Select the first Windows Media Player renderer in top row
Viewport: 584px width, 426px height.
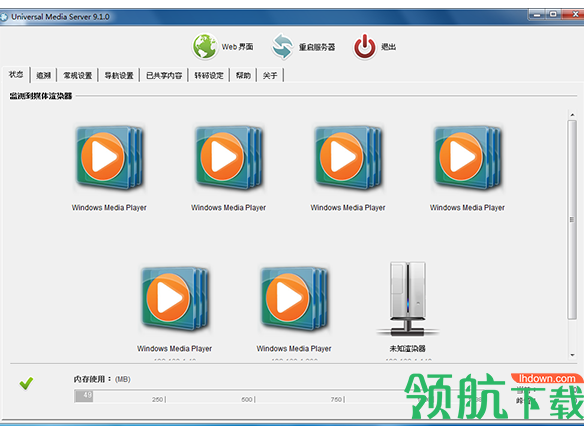(109, 158)
